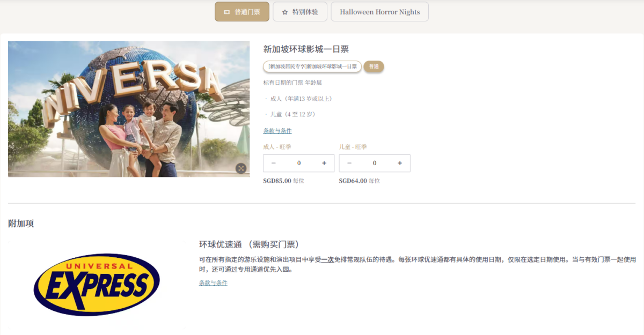The height and width of the screenshot is (335, 644).
Task: Switch to the Halloween Horror Nights tab
Action: (379, 12)
